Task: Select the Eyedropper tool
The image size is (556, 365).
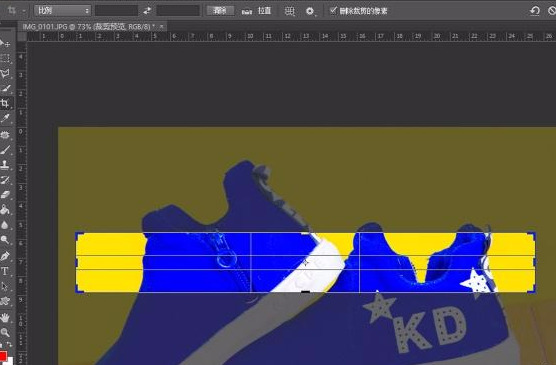Action: pos(5,118)
